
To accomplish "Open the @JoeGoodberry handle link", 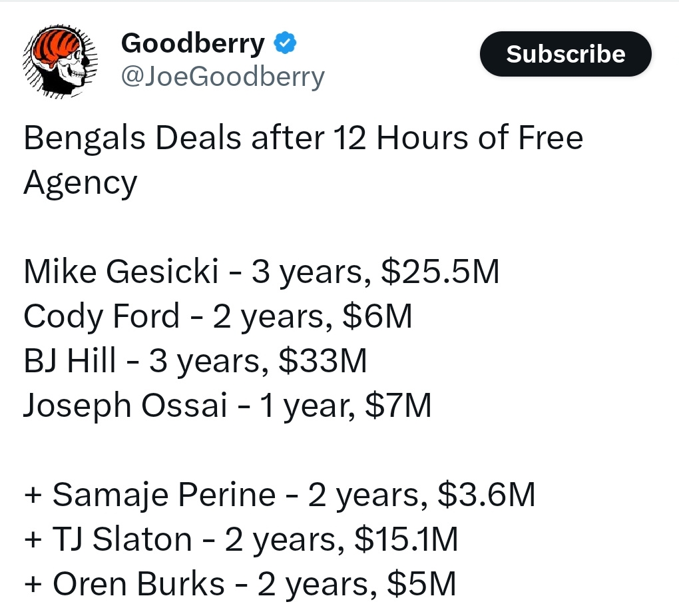I will point(222,77).
